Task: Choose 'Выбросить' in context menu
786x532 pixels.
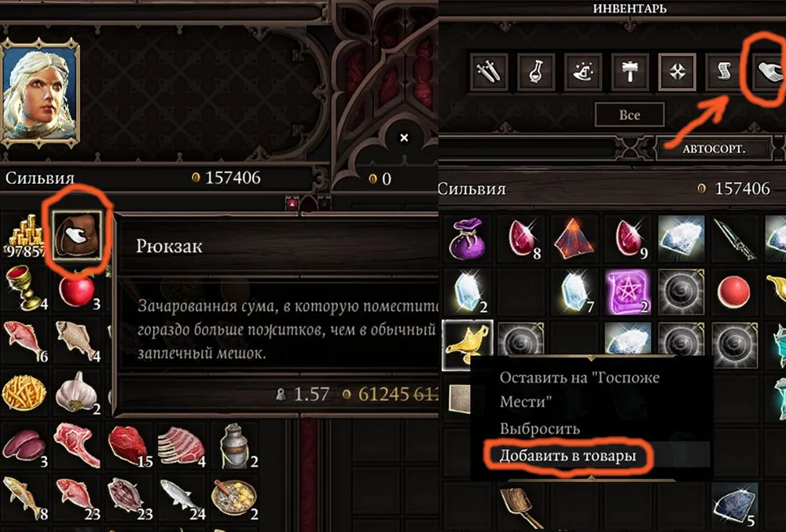Action: (540, 429)
